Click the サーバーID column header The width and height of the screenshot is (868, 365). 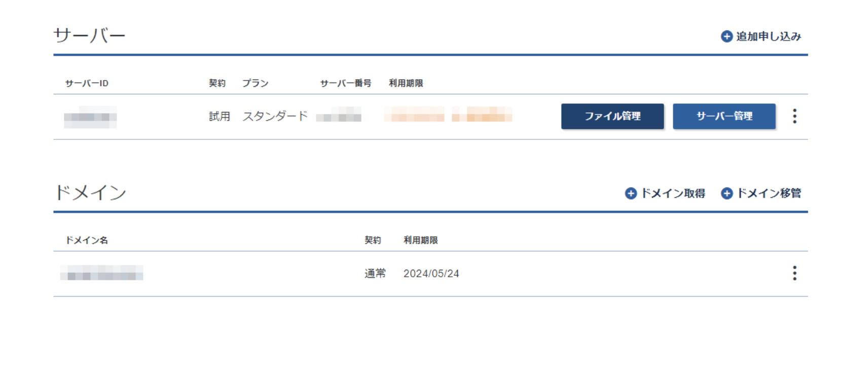(x=87, y=83)
